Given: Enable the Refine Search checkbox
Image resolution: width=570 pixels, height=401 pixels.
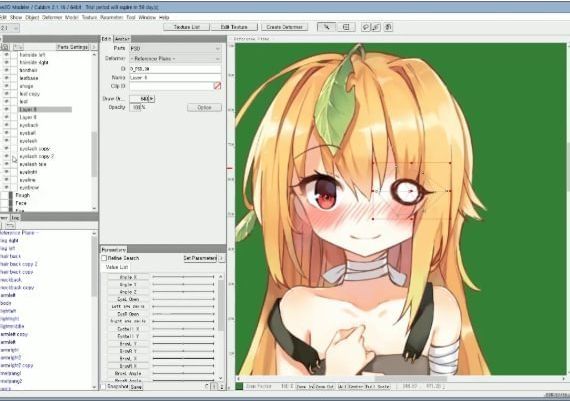Looking at the screenshot, I should tap(104, 258).
